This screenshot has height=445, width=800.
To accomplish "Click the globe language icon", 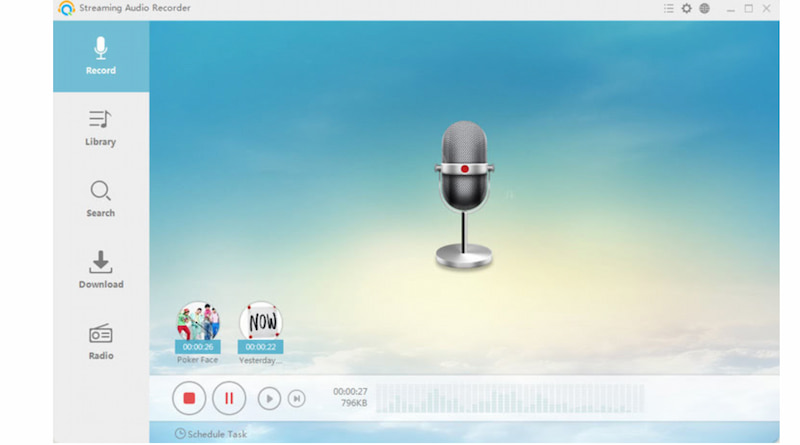I will click(704, 9).
